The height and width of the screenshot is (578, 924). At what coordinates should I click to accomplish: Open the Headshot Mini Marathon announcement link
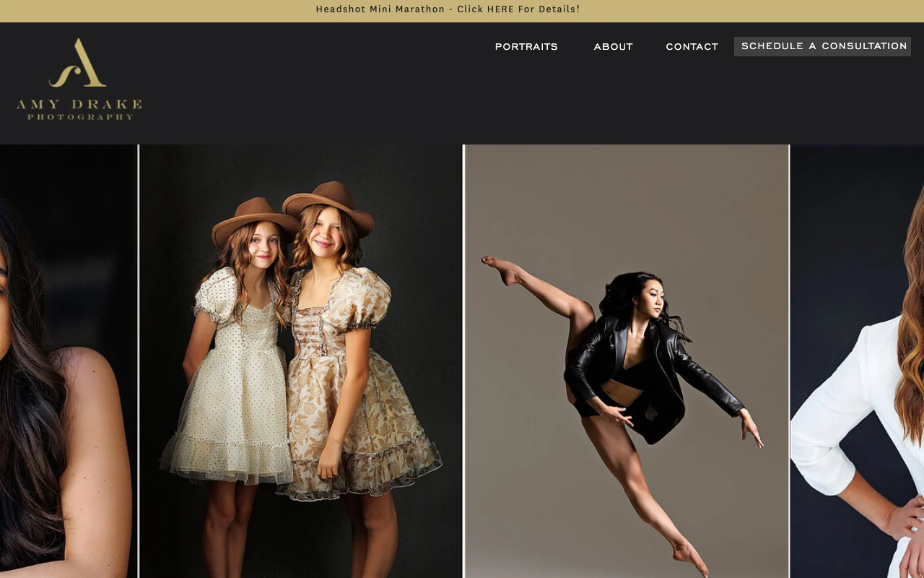[x=448, y=9]
